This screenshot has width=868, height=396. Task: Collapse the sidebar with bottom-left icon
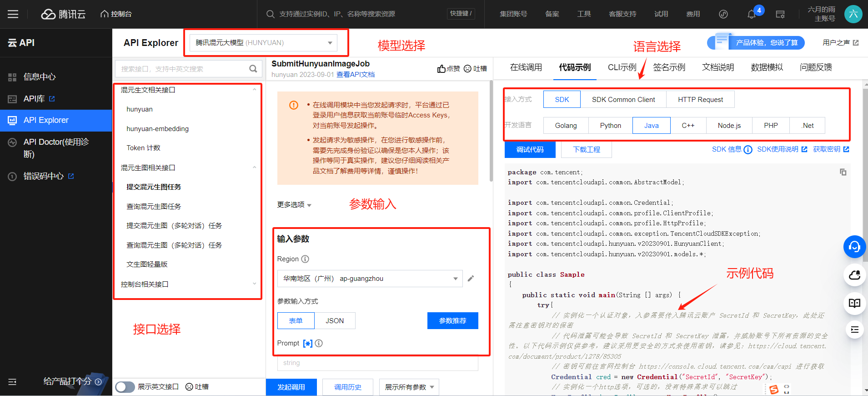(x=12, y=382)
